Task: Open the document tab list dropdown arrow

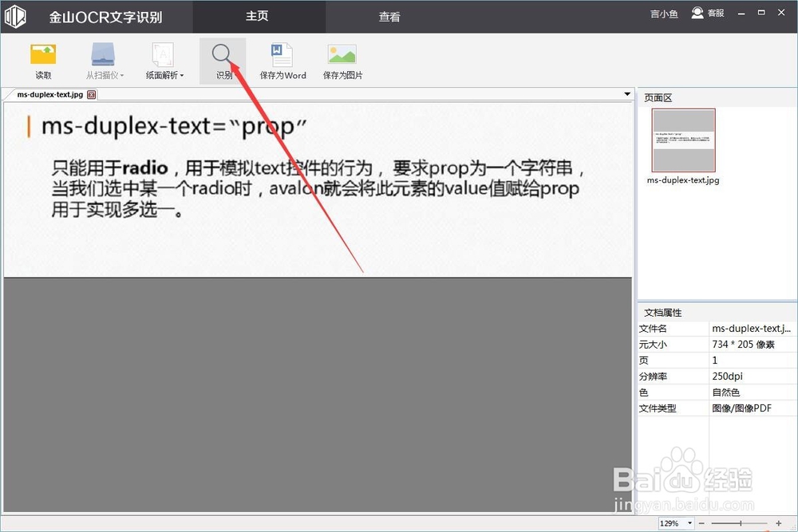Action: point(626,94)
